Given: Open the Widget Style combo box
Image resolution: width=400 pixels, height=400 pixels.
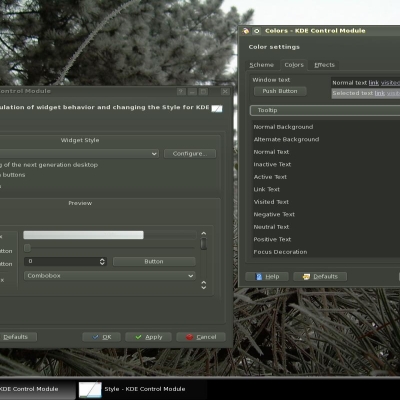Looking at the screenshot, I should click(79, 154).
